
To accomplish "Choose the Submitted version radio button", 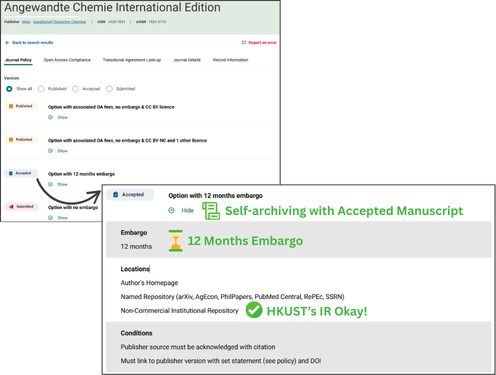I will 109,89.
